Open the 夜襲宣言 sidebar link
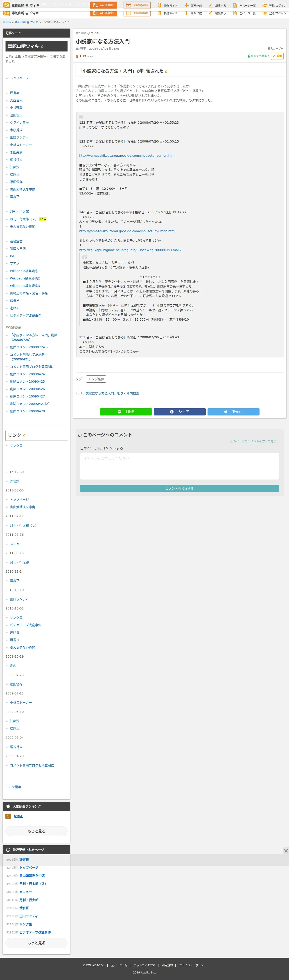 coord(16,241)
